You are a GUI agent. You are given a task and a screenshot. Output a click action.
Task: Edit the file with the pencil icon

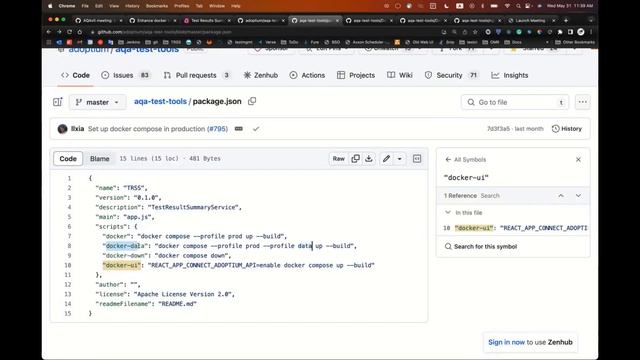(x=386, y=159)
